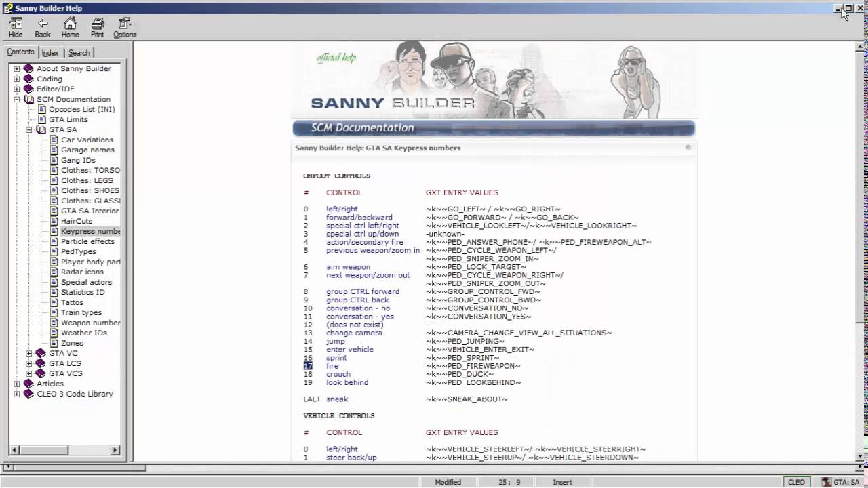Expand the GTA VC node
Image resolution: width=868 pixels, height=488 pixels.
[x=29, y=353]
